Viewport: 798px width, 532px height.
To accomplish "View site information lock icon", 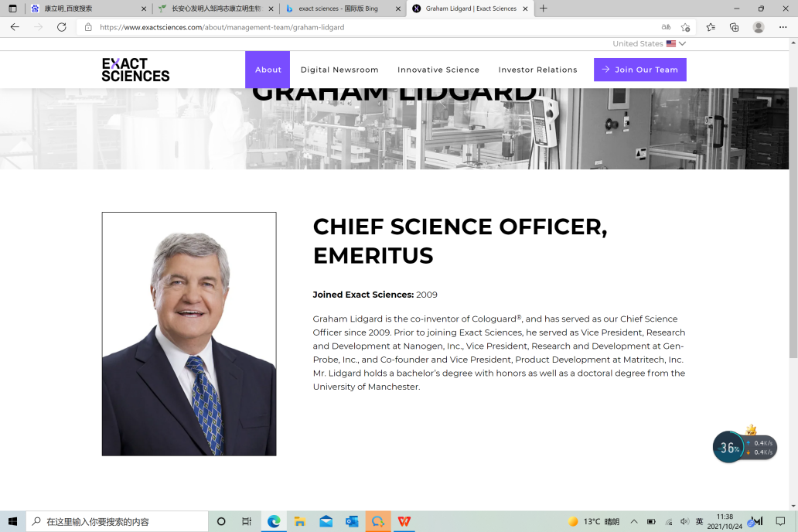I will pyautogui.click(x=88, y=27).
